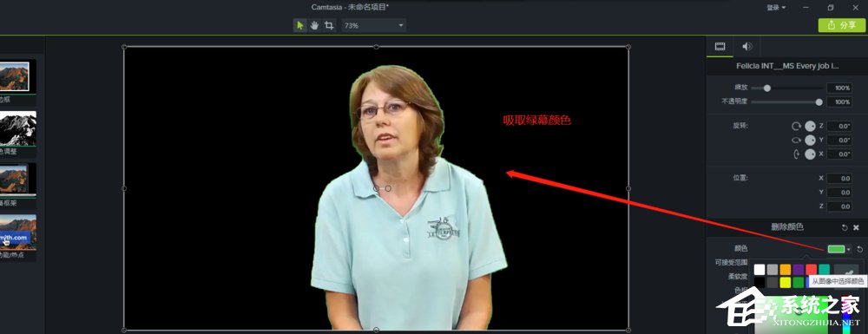Open the 73% canvas zoom dropdown
This screenshot has width=868, height=334.
coord(373,25)
